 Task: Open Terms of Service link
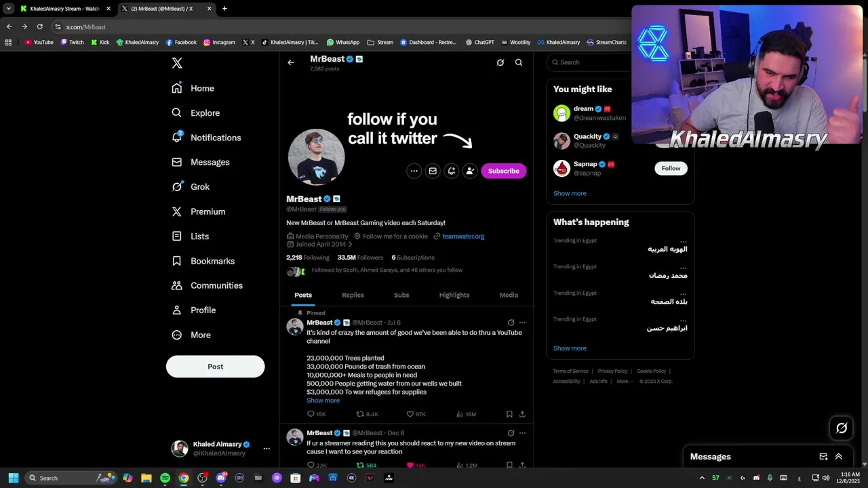tap(571, 371)
